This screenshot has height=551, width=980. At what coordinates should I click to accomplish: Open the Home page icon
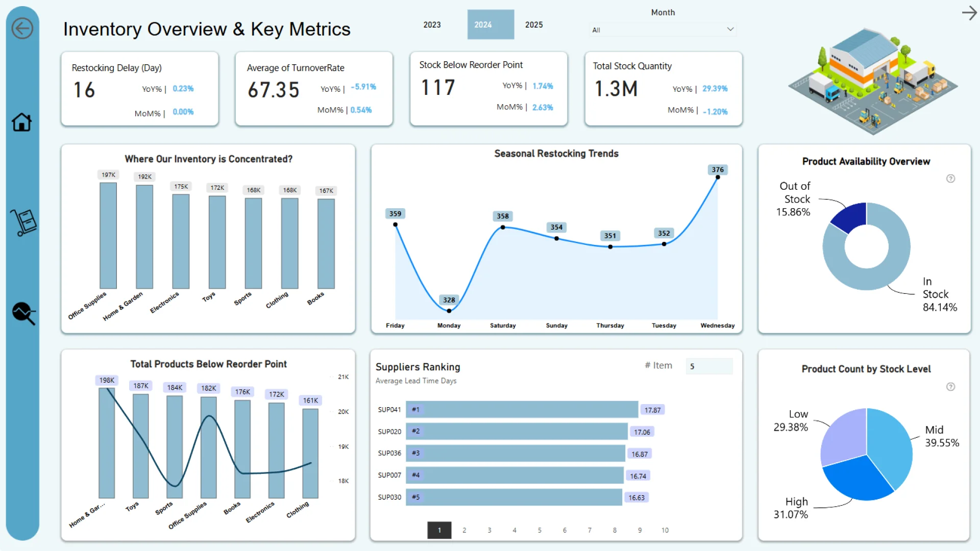[22, 122]
